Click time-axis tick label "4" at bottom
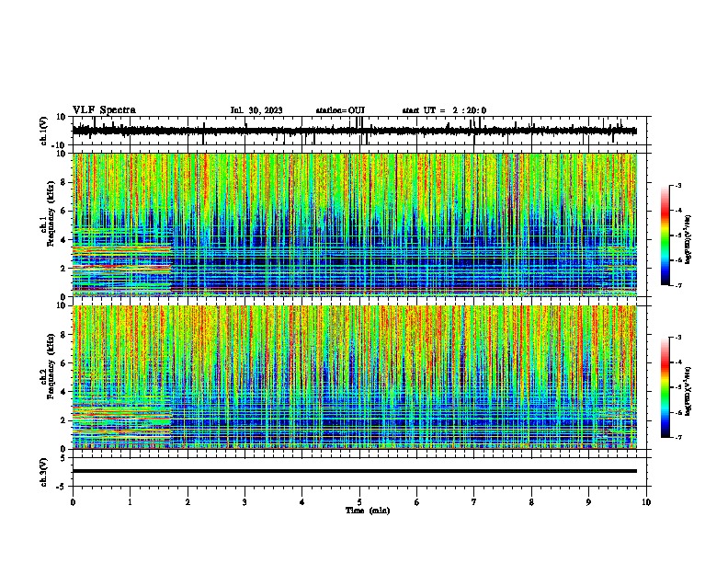The height and width of the screenshot is (563, 728). click(302, 502)
